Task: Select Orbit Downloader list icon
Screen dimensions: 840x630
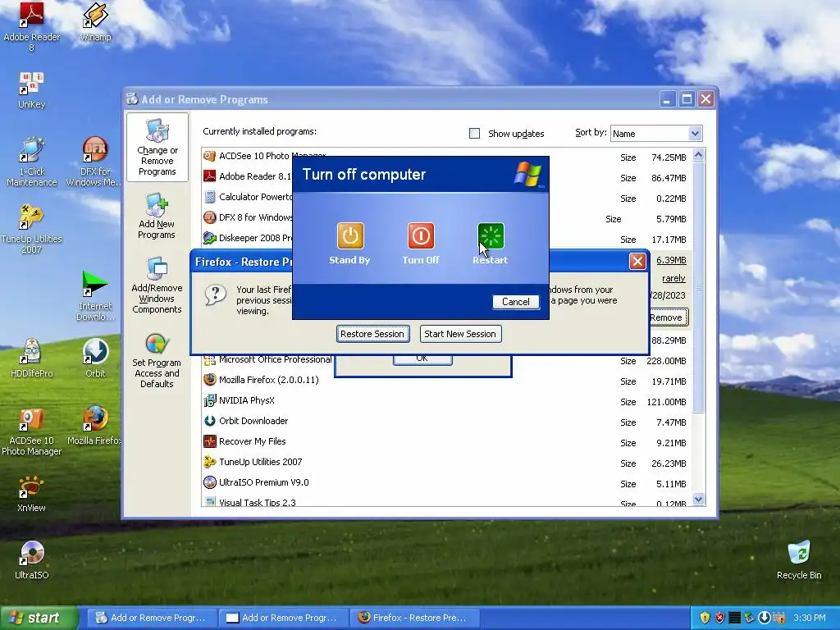Action: [x=209, y=421]
